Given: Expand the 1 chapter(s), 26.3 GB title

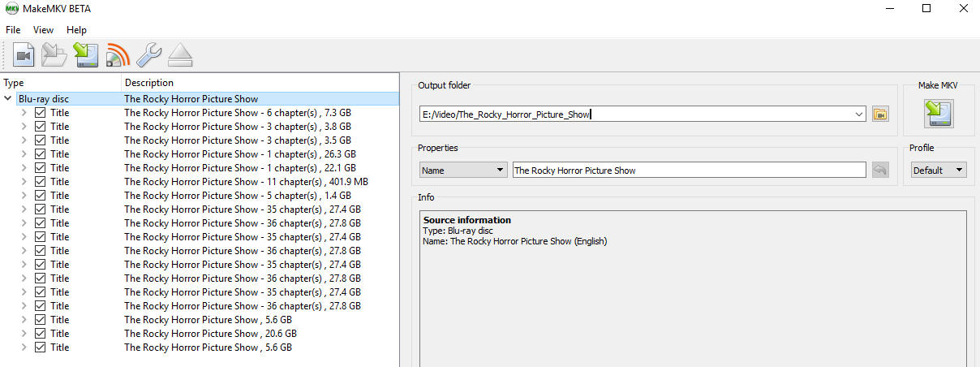Looking at the screenshot, I should click(24, 154).
